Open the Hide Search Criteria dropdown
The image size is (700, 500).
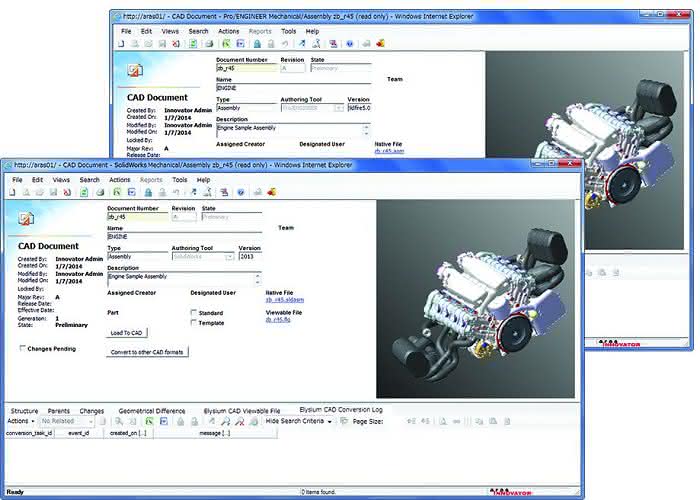(299, 421)
